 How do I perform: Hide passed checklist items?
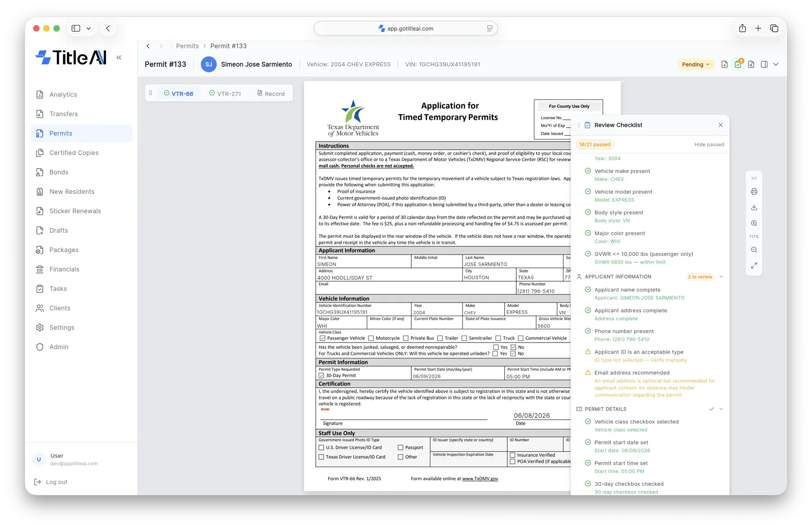[709, 144]
